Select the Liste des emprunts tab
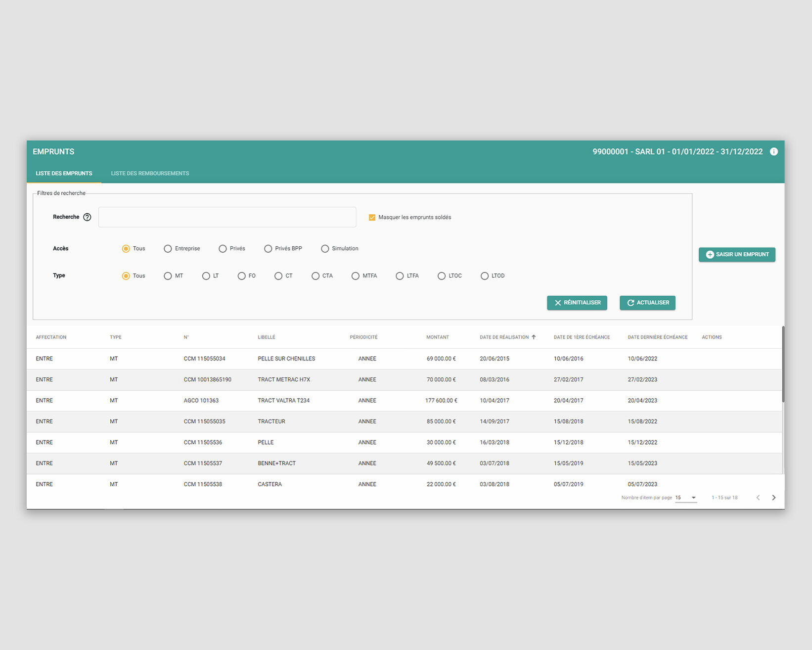The image size is (812, 650). pyautogui.click(x=64, y=173)
